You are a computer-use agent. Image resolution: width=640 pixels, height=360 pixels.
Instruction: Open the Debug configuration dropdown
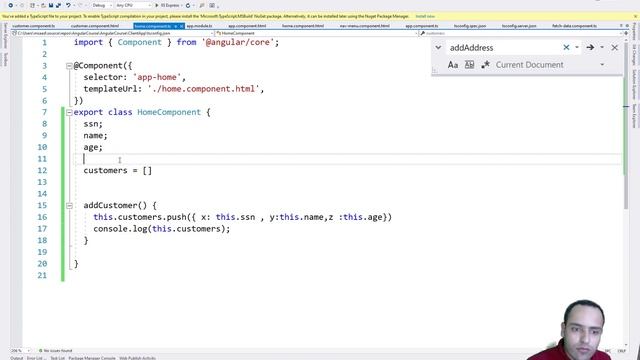coord(101,5)
